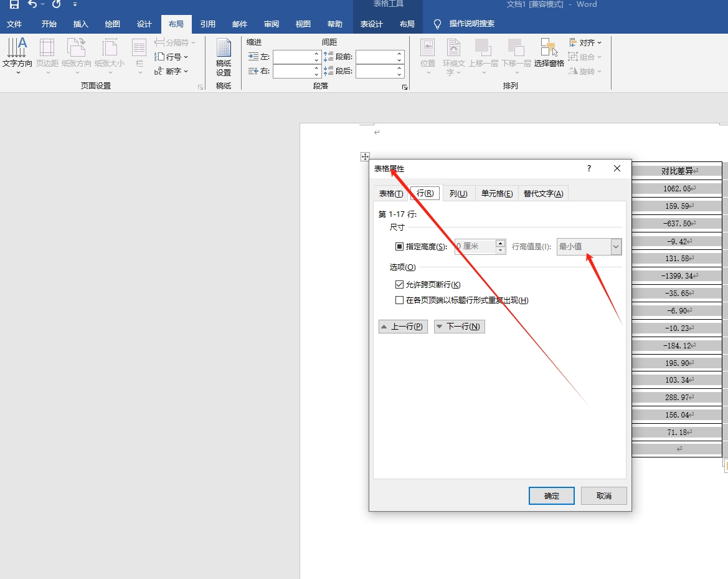The width and height of the screenshot is (728, 579).
Task: Open the 行高值是 最小值 dropdown
Action: pyautogui.click(x=589, y=246)
